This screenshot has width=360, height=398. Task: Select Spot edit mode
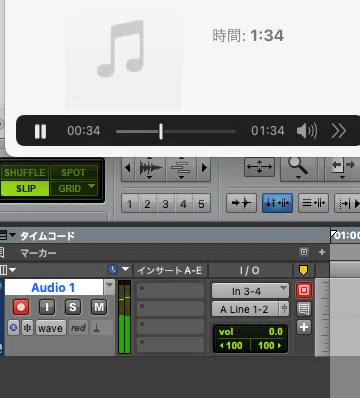tap(73, 173)
